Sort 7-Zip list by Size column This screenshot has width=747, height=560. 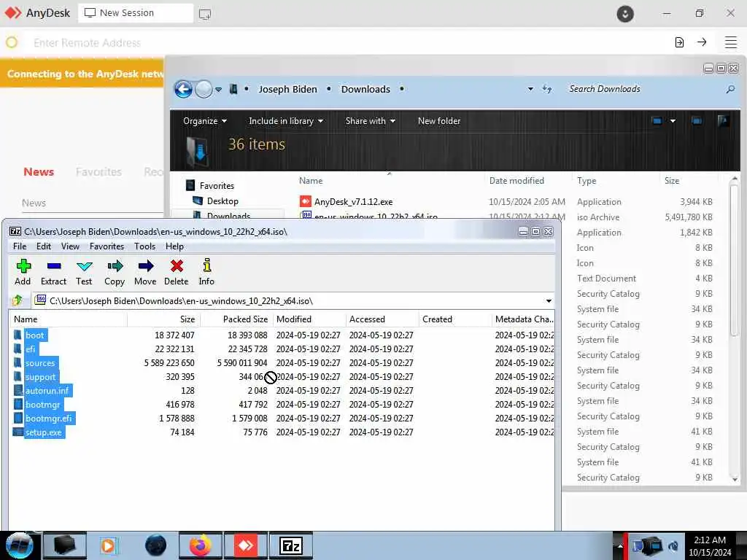click(x=163, y=319)
